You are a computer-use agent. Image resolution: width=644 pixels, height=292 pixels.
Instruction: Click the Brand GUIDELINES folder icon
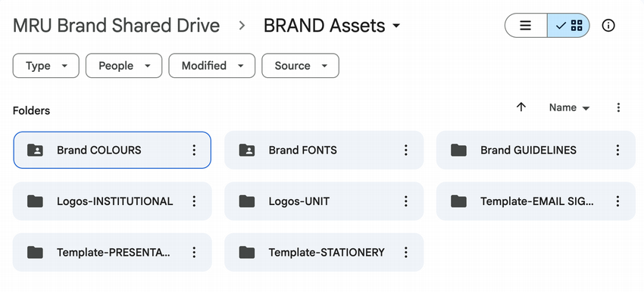click(x=459, y=150)
